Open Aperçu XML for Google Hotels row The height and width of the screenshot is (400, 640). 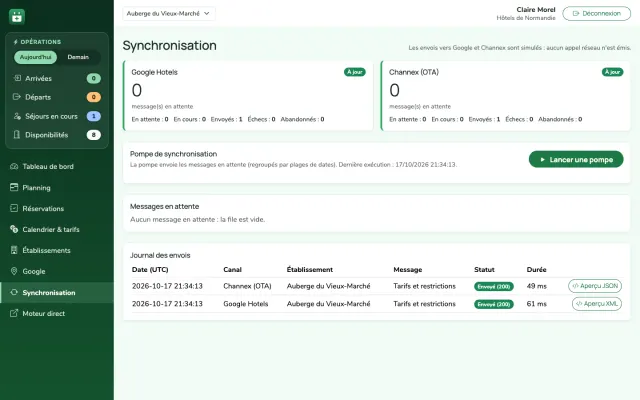click(597, 304)
